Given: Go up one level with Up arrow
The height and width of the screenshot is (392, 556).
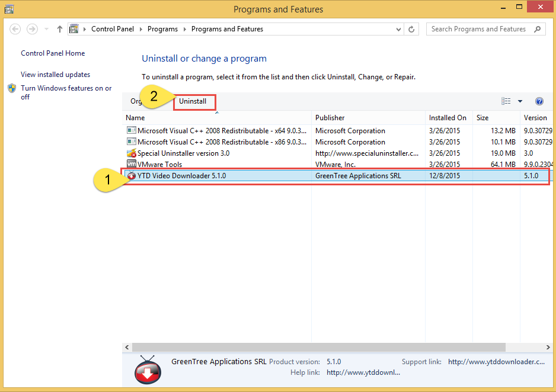Looking at the screenshot, I should tap(59, 29).
